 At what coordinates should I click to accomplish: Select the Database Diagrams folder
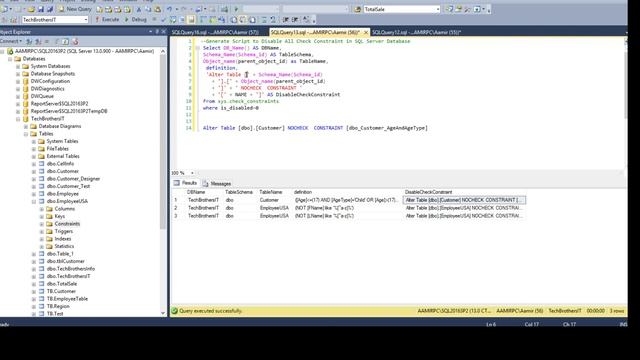coord(60,126)
